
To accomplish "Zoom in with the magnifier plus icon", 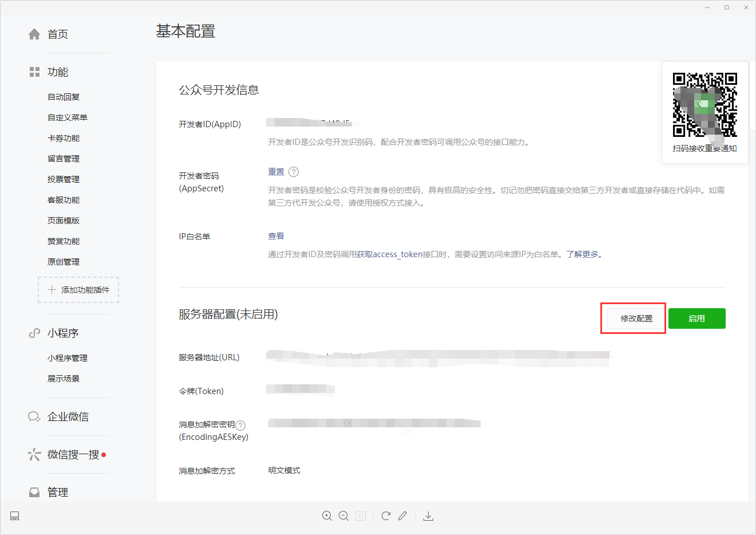I will pos(327,516).
